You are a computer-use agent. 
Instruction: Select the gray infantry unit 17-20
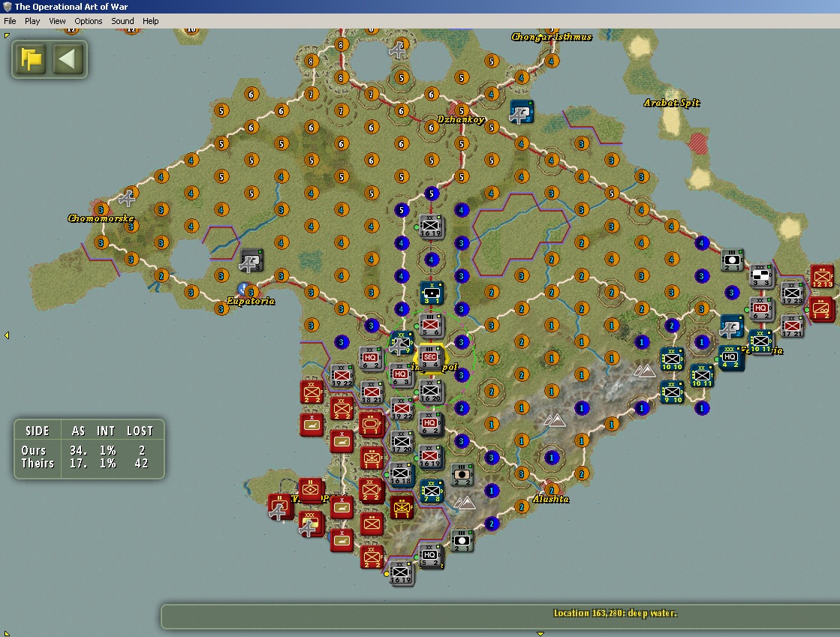coord(402,442)
